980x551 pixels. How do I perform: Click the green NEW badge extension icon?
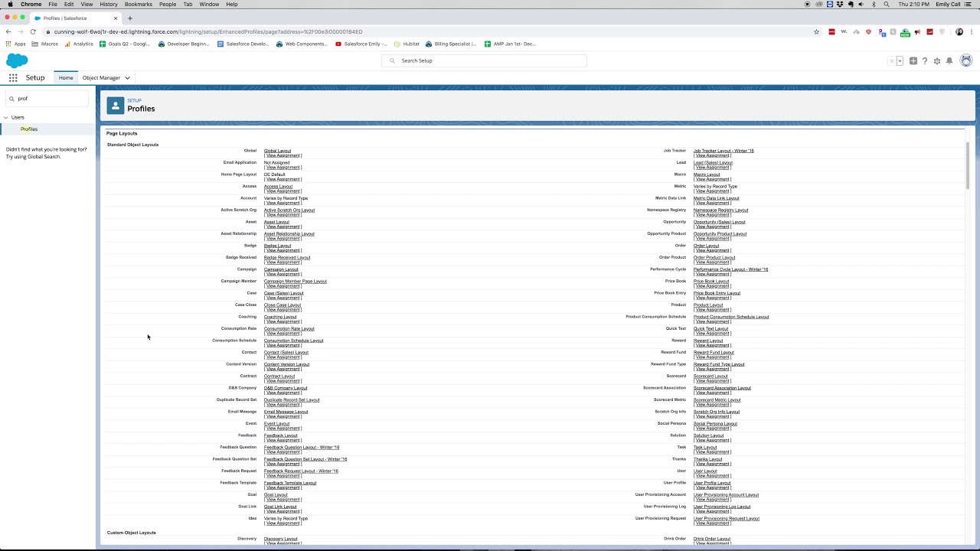click(x=905, y=32)
